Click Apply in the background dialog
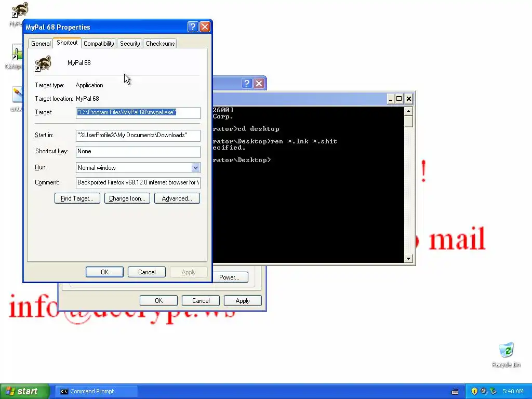 pyautogui.click(x=243, y=301)
